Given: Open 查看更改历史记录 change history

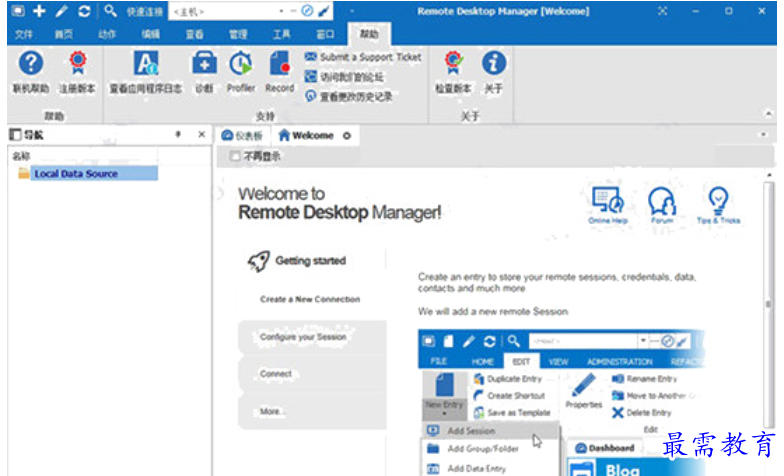Looking at the screenshot, I should tap(348, 96).
